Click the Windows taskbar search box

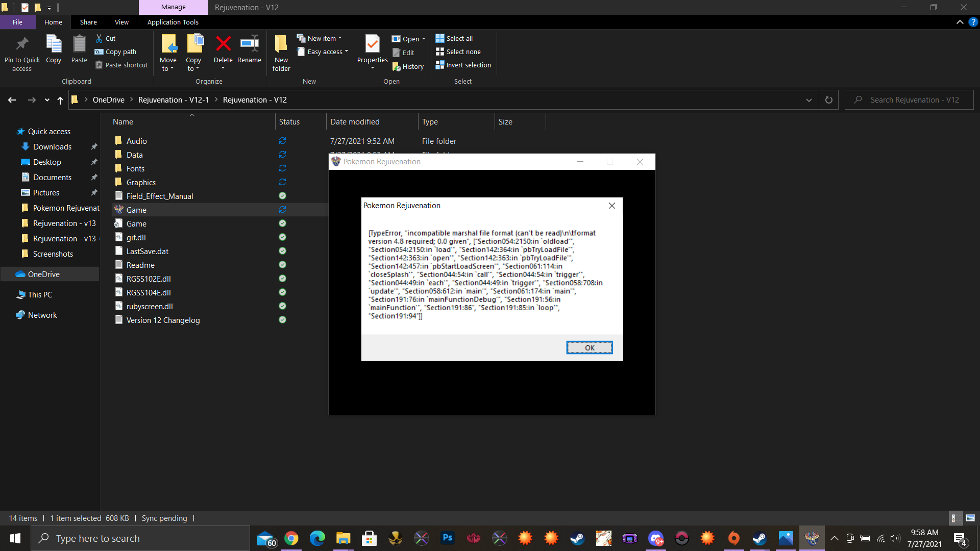140,538
